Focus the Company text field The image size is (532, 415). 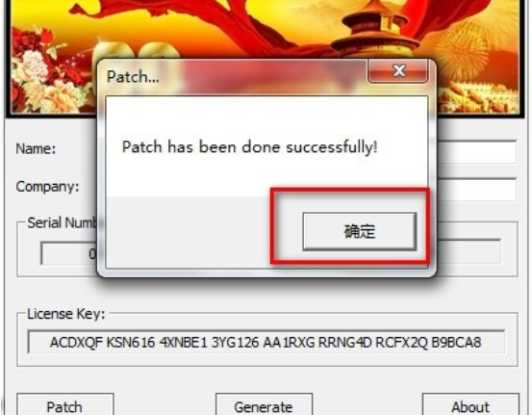click(477, 189)
